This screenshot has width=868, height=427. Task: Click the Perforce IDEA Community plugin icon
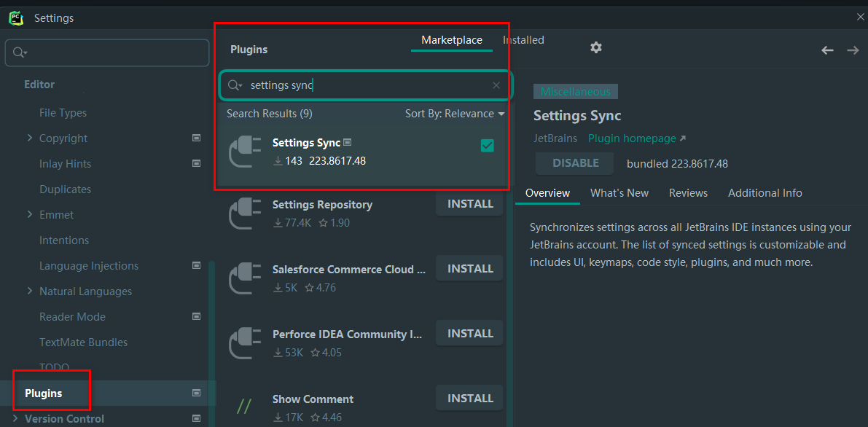pos(245,342)
